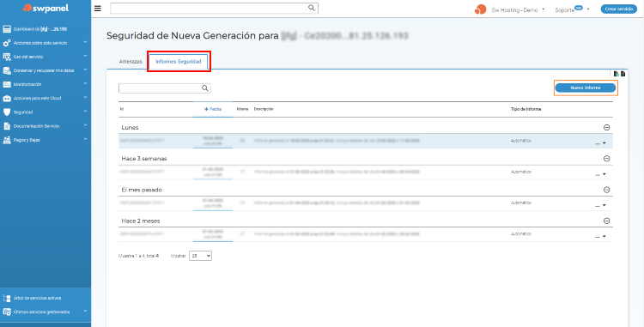Screen dimensions: 644x327
Task: Expand Conservar y recuperar mis datos chevron
Action: [x=85, y=70]
